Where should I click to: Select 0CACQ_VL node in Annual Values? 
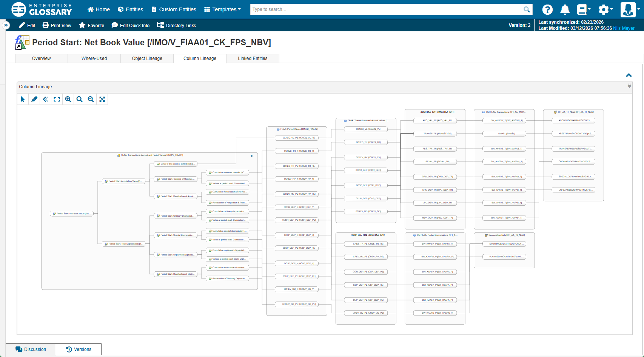pyautogui.click(x=366, y=129)
